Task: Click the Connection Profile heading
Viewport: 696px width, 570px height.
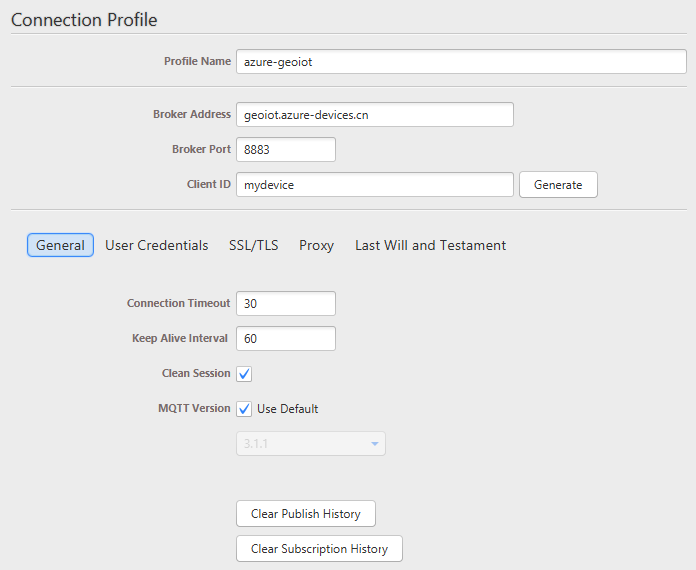Action: [84, 19]
